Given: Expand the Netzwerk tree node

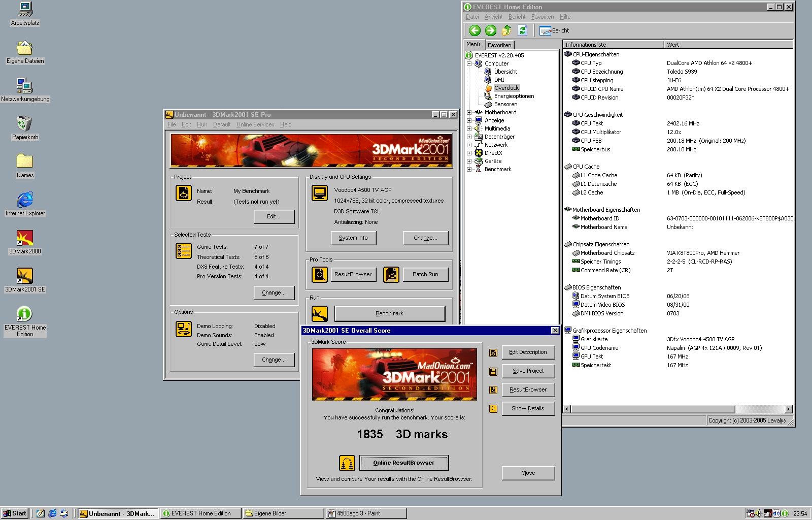Looking at the screenshot, I should click(469, 145).
